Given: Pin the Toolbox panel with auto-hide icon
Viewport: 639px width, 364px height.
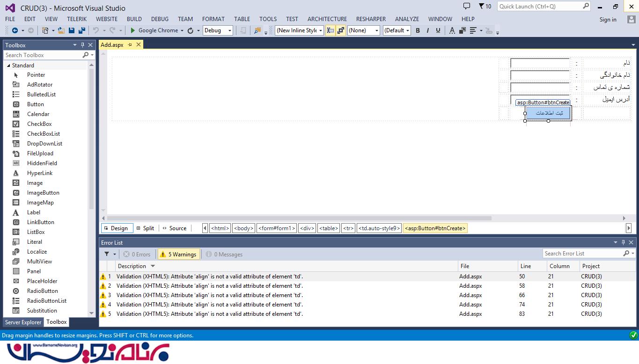Looking at the screenshot, I should 82,45.
